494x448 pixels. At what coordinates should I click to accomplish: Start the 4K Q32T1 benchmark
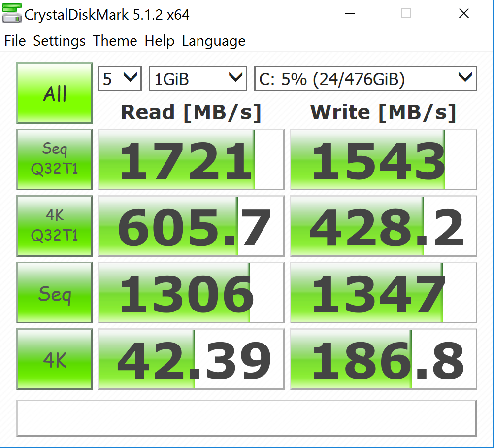(55, 226)
